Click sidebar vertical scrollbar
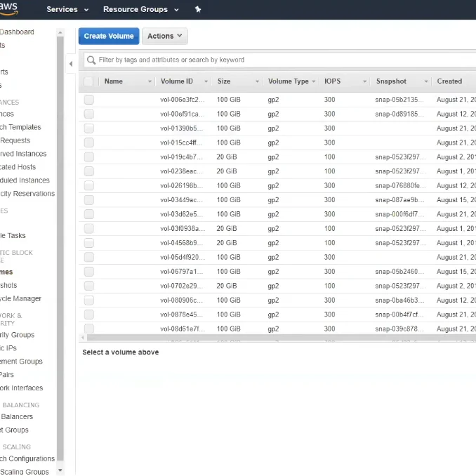The width and height of the screenshot is (476, 476). [60, 249]
